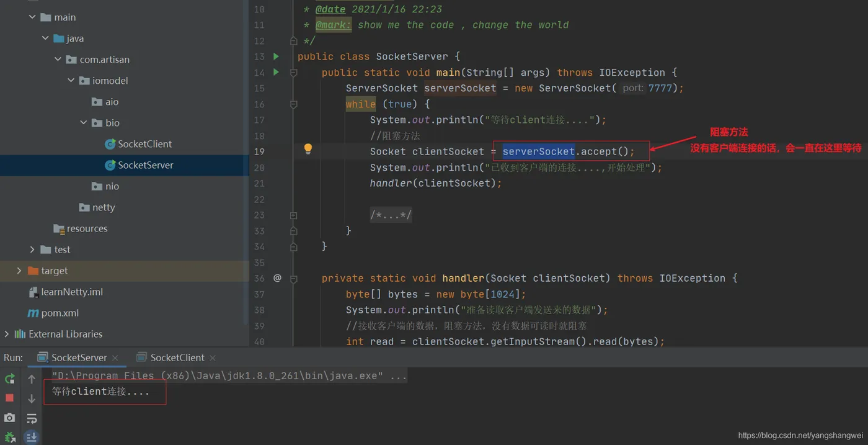The image size is (868, 445).
Task: Click the run gutter icon at line 13
Action: click(277, 56)
